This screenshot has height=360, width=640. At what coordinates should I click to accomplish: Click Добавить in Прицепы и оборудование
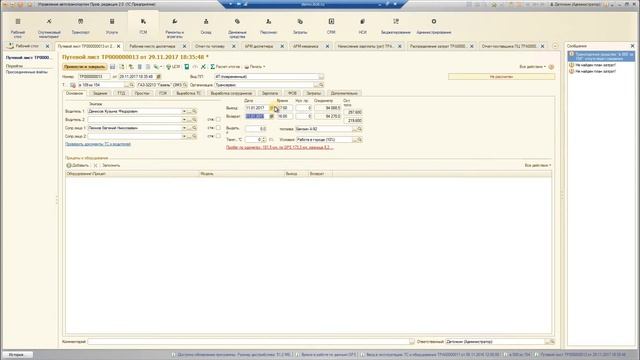(x=78, y=165)
